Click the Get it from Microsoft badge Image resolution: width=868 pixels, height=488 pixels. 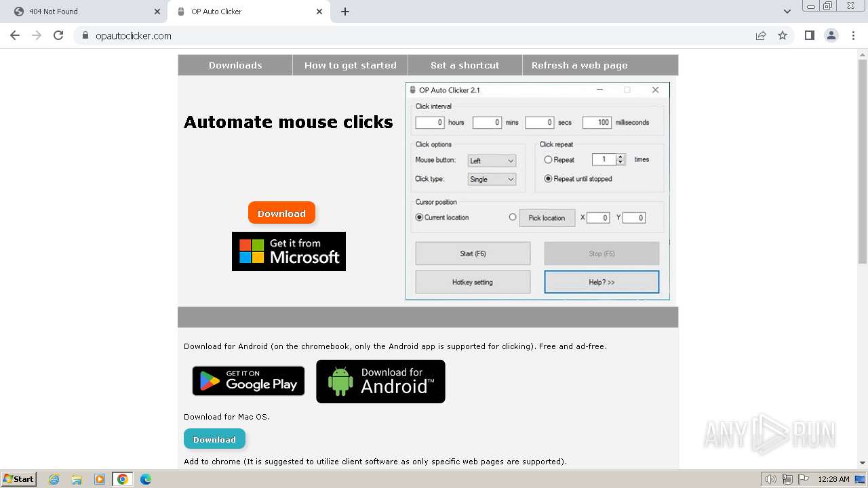289,251
